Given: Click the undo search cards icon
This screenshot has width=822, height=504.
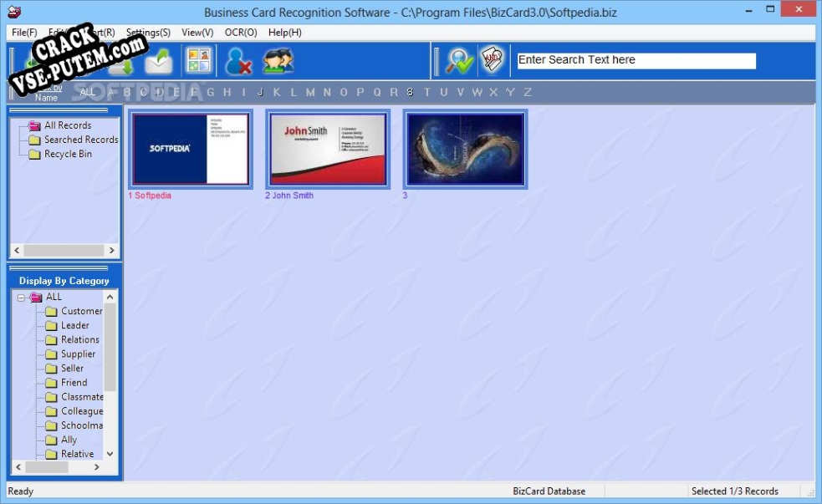Looking at the screenshot, I should (x=491, y=59).
